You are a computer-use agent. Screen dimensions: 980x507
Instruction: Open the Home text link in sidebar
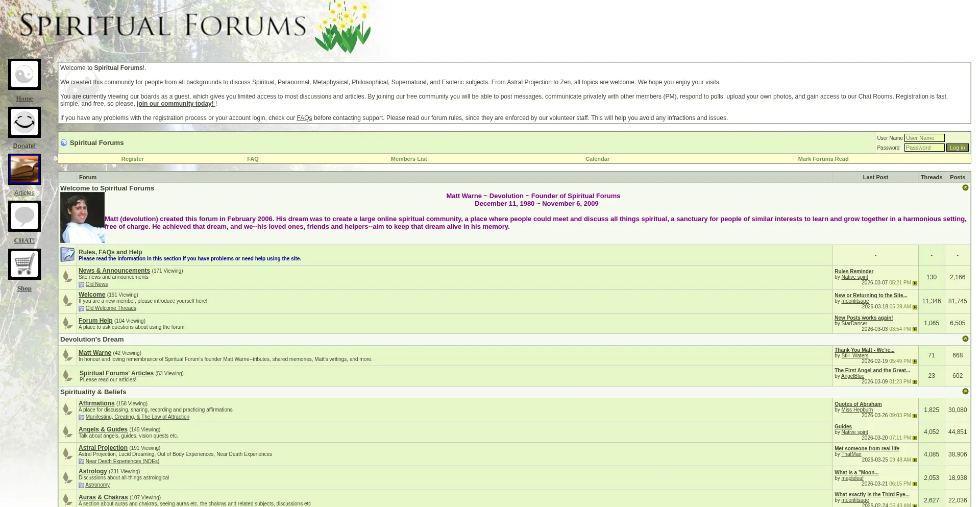click(x=24, y=99)
